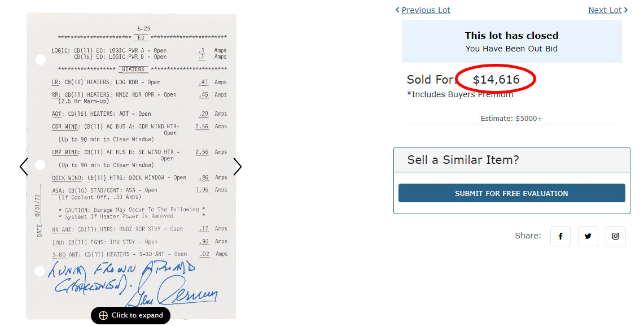644x326 pixels.
Task: Open the Instagram share icon
Action: click(615, 236)
